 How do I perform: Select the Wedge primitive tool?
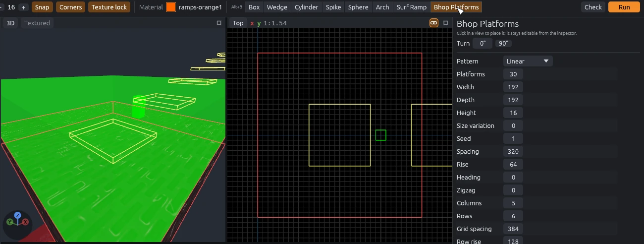click(277, 7)
